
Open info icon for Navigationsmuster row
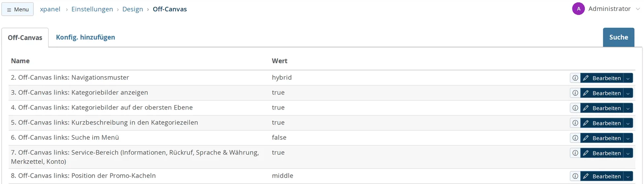coord(575,78)
